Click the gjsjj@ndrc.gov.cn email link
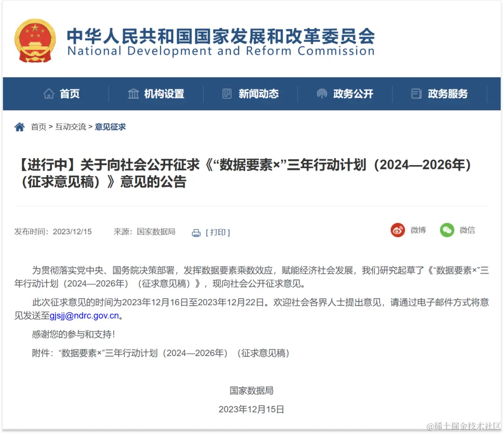This screenshot has width=504, height=434. pos(85,316)
